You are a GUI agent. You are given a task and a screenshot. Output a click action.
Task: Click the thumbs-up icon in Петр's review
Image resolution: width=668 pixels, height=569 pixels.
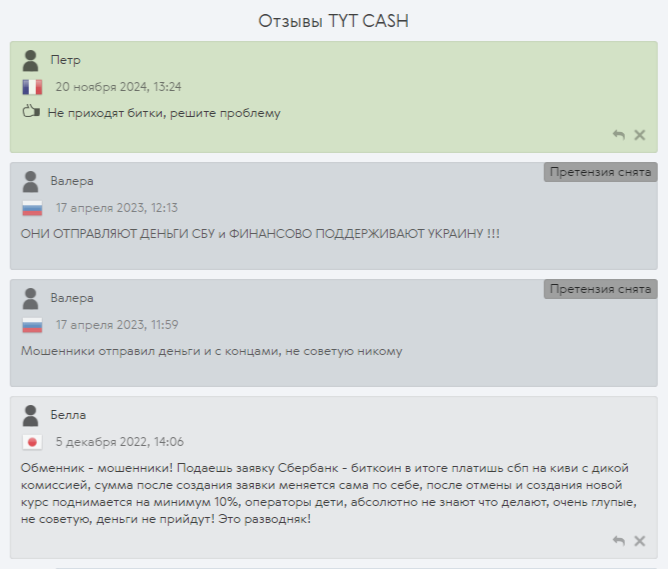pos(31,112)
